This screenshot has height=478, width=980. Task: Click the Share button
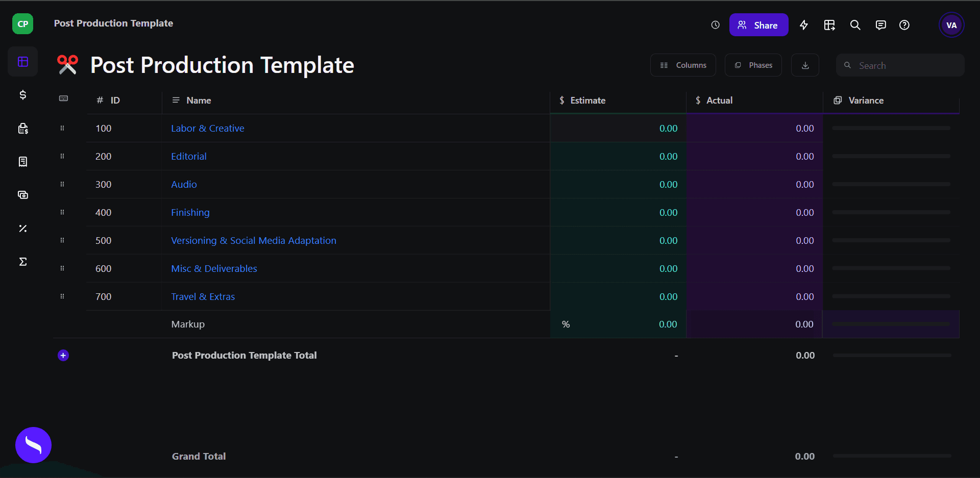coord(758,25)
